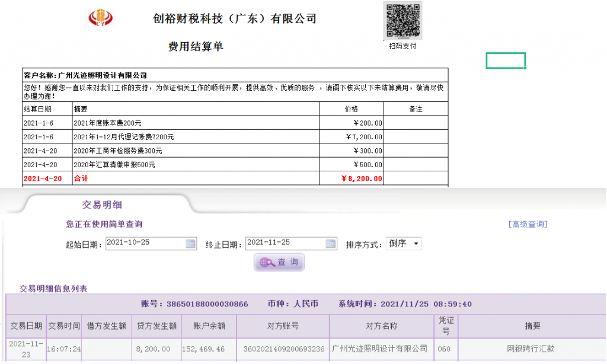Click the account balance 152,469.46 cell

pos(209,349)
